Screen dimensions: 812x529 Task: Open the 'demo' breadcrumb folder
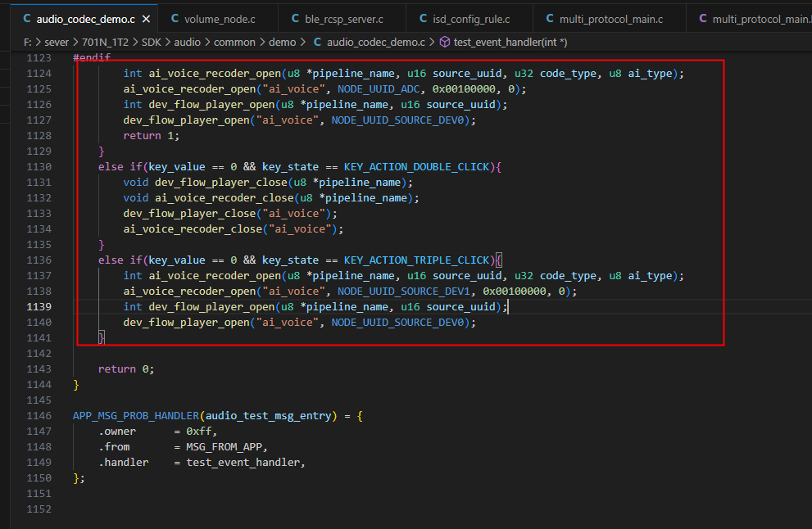[x=282, y=42]
